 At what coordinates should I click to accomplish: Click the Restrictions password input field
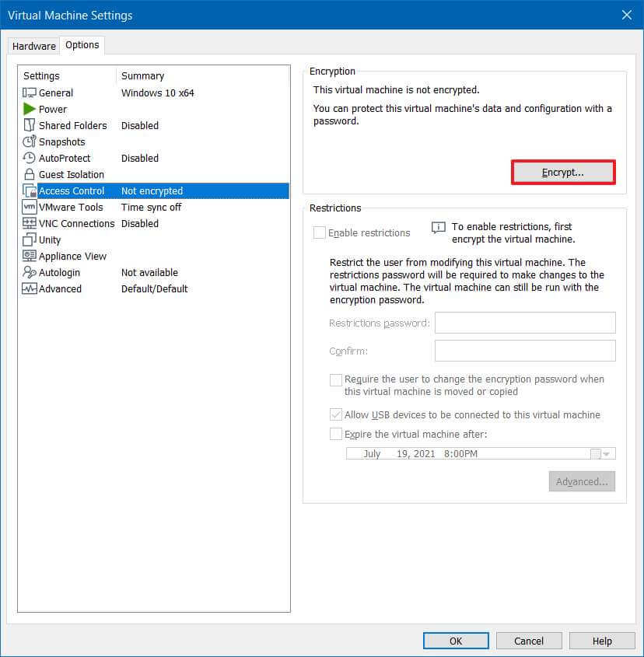525,323
